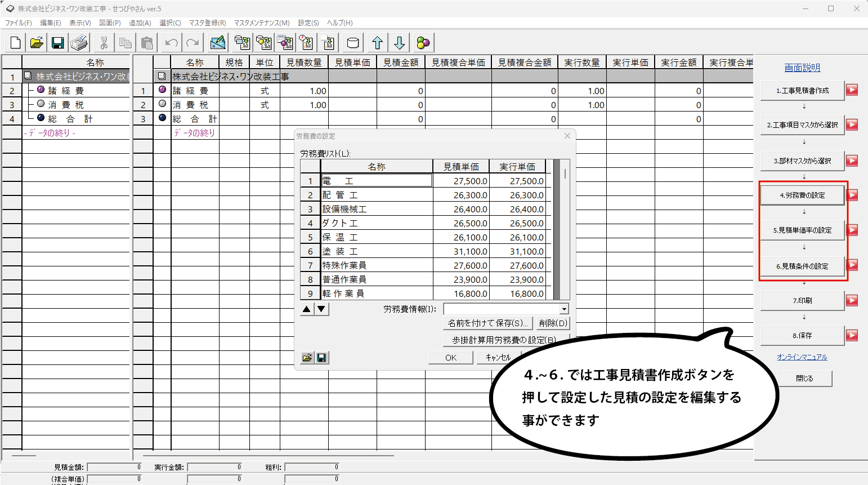Click the 1.工事見積書作成 button
Screen dimensions: 868x485
click(802, 90)
